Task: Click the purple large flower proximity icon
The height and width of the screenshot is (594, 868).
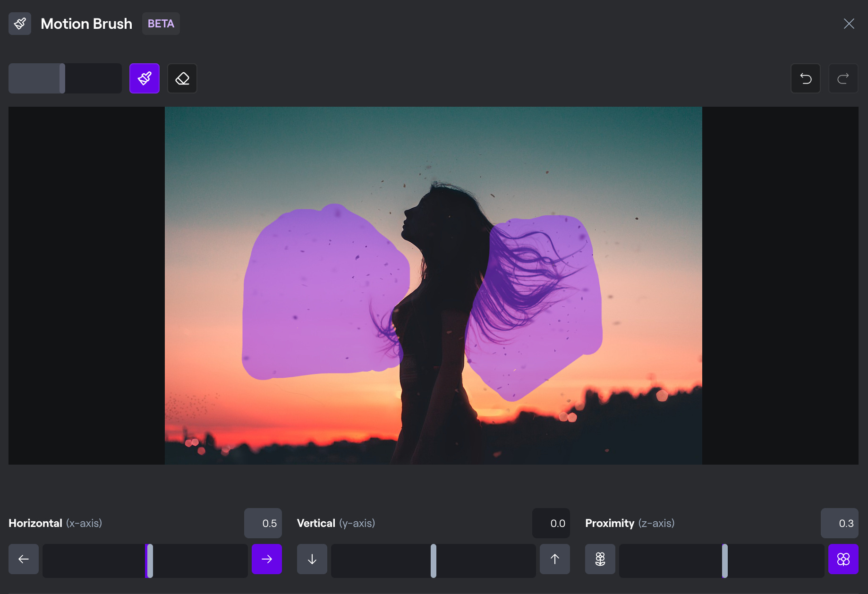Action: point(843,559)
